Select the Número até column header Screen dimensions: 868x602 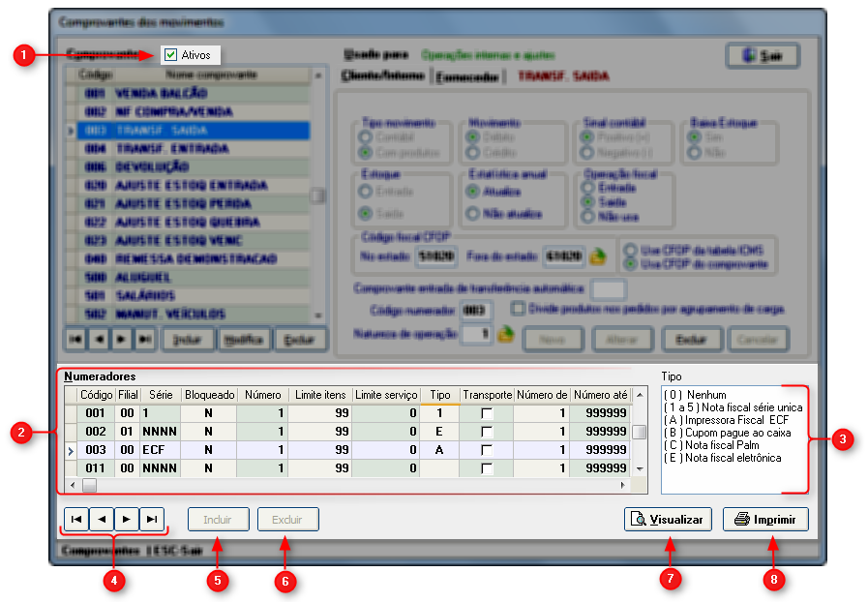tap(601, 395)
